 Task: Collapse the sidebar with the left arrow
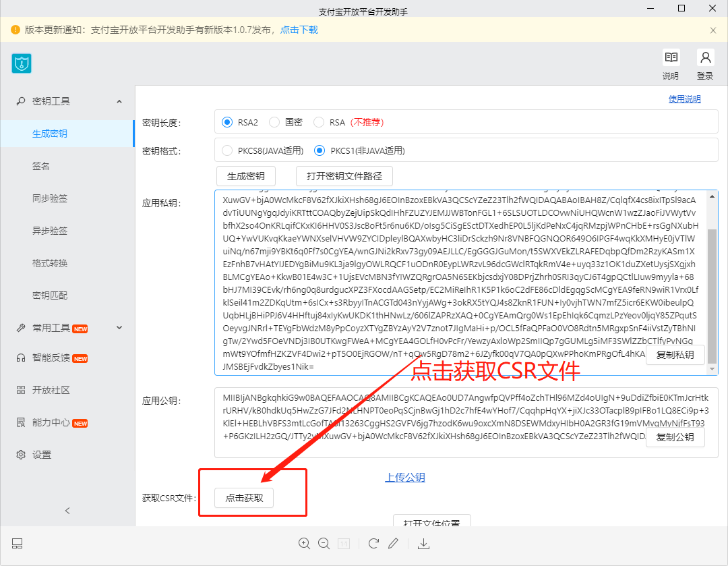coord(67,511)
